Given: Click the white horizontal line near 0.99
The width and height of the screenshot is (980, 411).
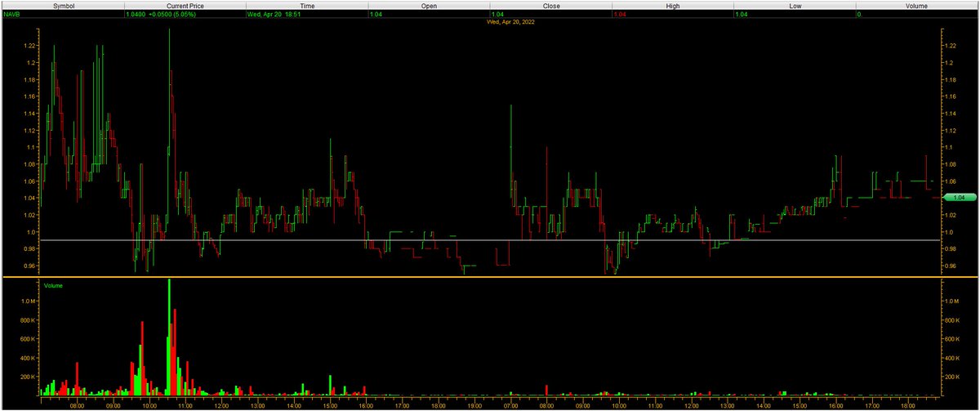Looking at the screenshot, I should tap(489, 240).
